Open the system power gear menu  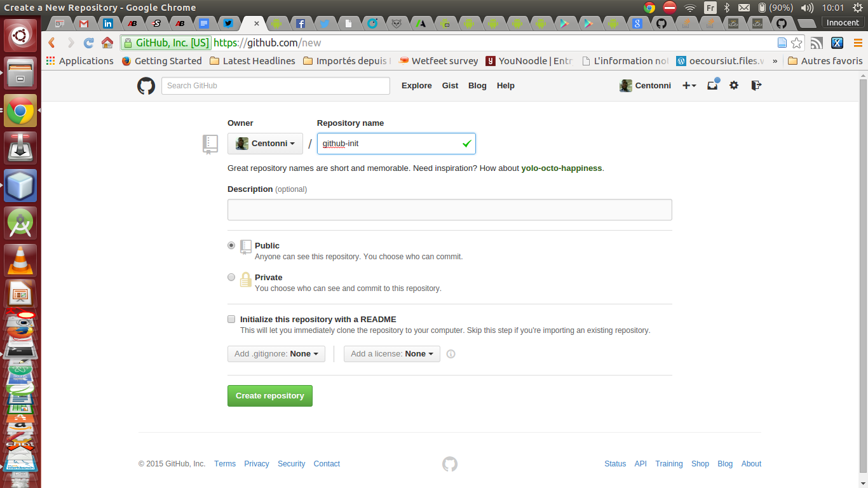[857, 8]
